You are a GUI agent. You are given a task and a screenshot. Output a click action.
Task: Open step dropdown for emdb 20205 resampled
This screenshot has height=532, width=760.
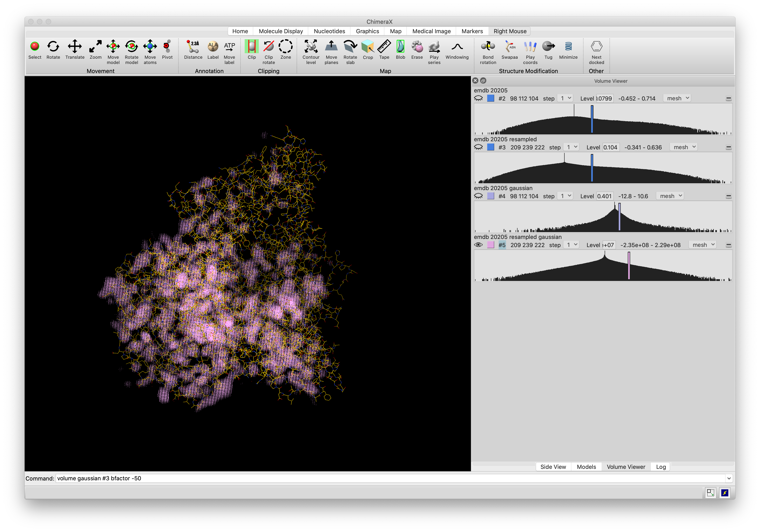(572, 147)
